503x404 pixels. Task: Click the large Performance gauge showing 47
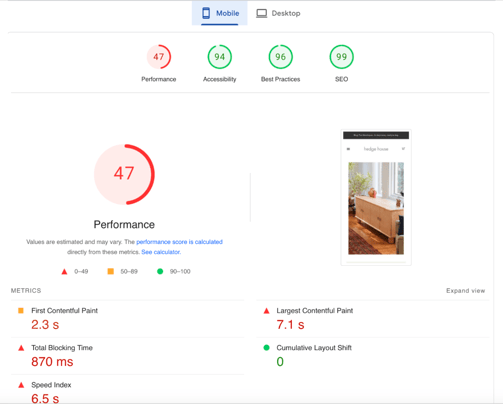coord(124,174)
